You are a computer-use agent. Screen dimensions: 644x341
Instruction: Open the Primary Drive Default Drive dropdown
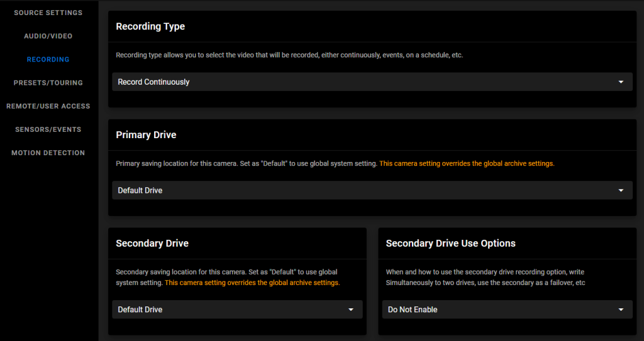tap(372, 190)
